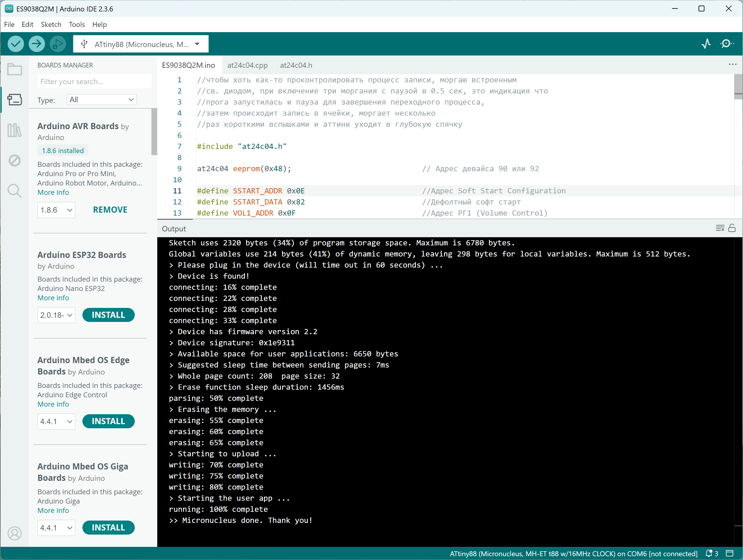Screen dimensions: 743x560
Task: Open Mbed OS Giga Boards version dropdown
Action: [56, 528]
